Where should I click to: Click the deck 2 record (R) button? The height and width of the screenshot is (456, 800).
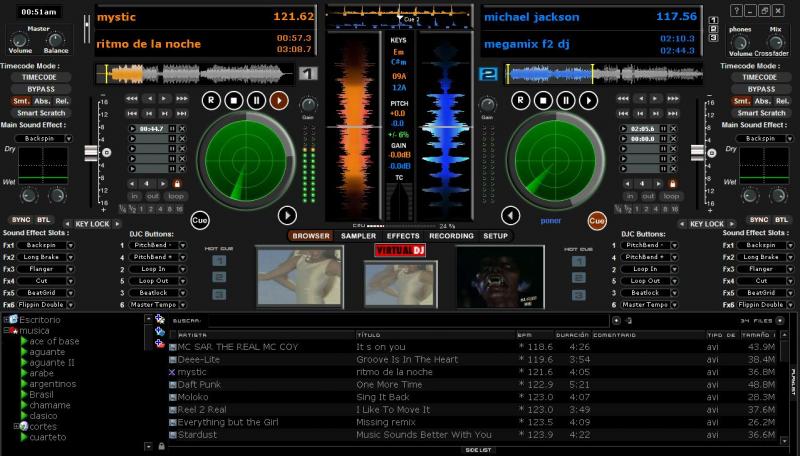click(520, 100)
